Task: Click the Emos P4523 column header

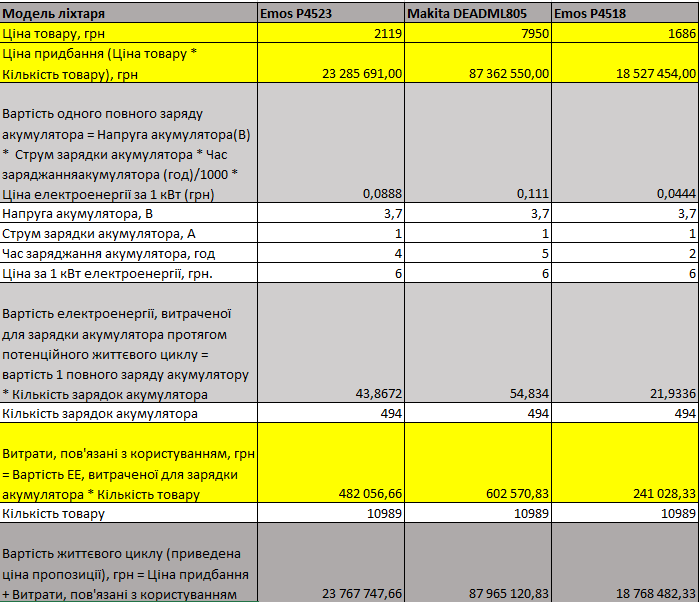Action: coord(329,13)
